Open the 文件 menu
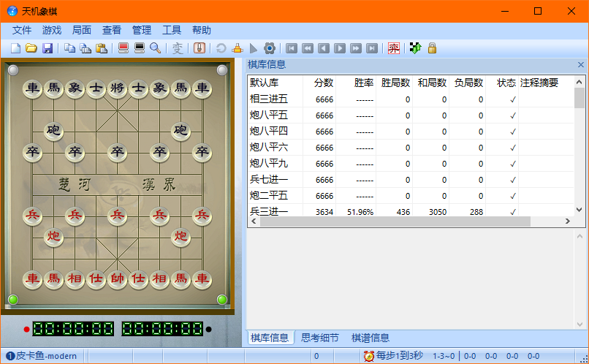589x364 pixels. 22,30
